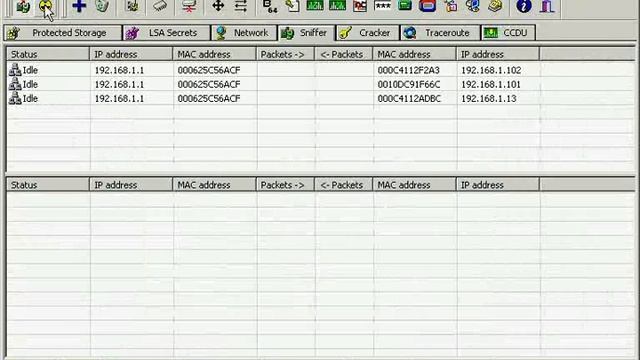Image resolution: width=640 pixels, height=360 pixels.
Task: Switch to the Protected Storage tab
Action: click(62, 33)
